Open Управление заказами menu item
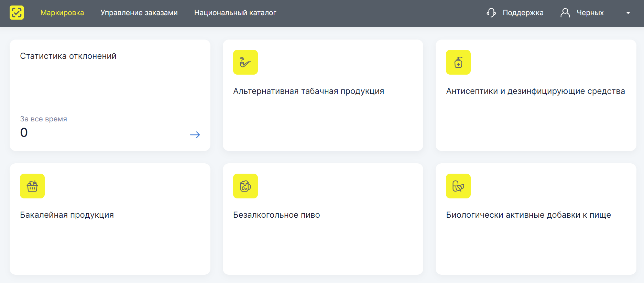Image resolution: width=644 pixels, height=283 pixels. click(139, 13)
